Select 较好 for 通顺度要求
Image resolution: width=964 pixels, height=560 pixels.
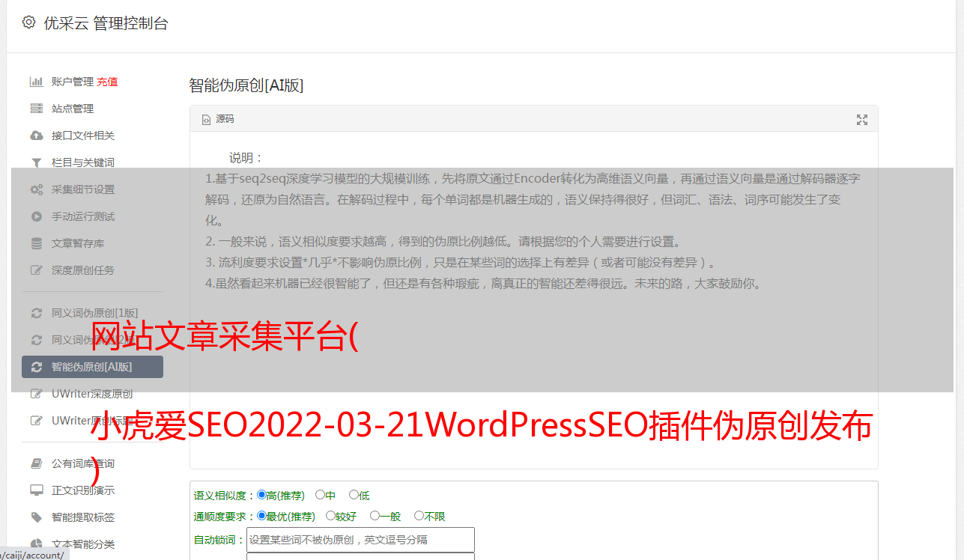tap(330, 516)
